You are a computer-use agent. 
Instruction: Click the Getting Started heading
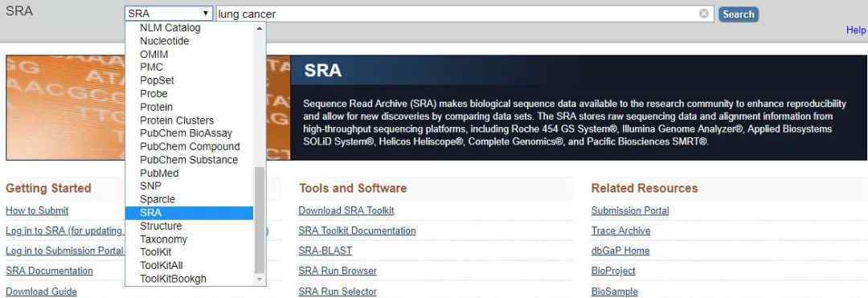(x=48, y=189)
